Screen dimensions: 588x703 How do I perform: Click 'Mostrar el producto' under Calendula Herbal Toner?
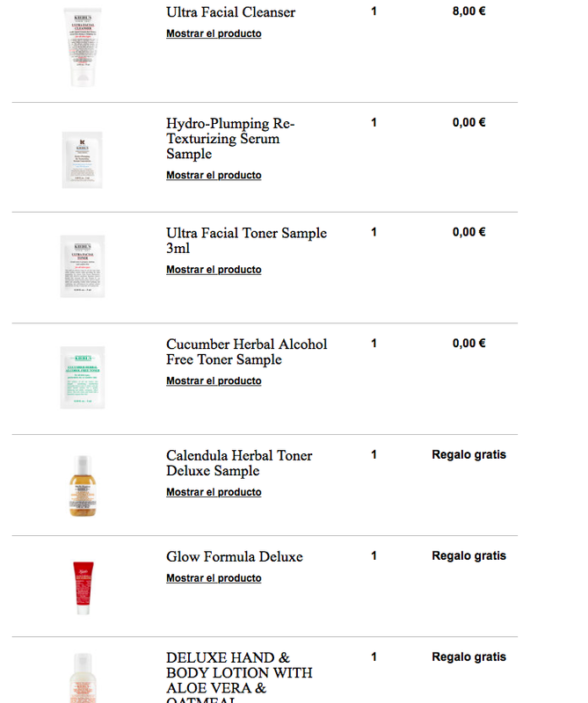[214, 492]
